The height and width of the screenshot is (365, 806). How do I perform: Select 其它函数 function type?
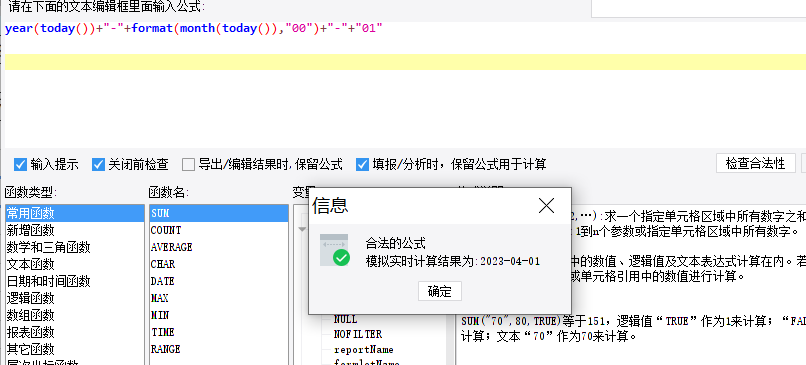point(75,349)
